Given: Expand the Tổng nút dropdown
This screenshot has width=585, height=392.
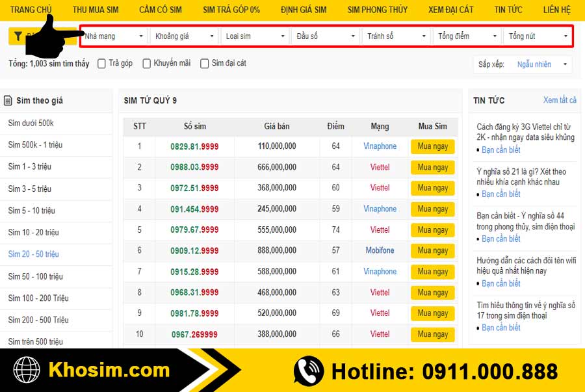Looking at the screenshot, I should pyautogui.click(x=538, y=36).
